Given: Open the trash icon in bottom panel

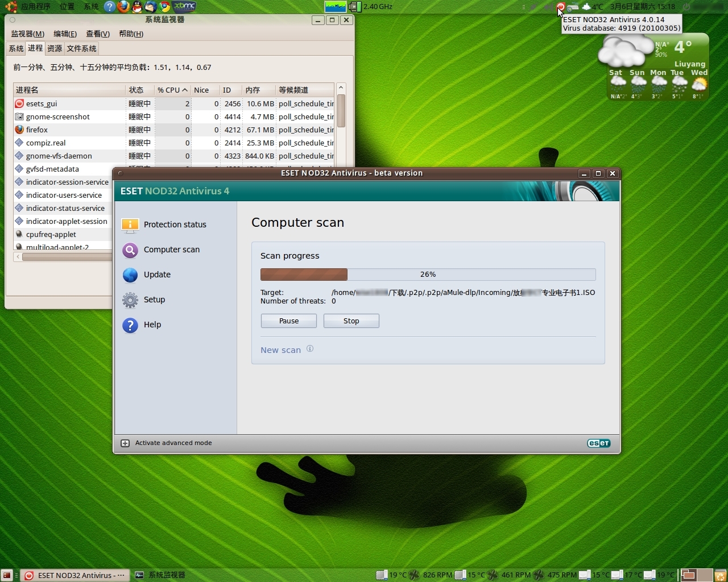Looking at the screenshot, I should (721, 575).
